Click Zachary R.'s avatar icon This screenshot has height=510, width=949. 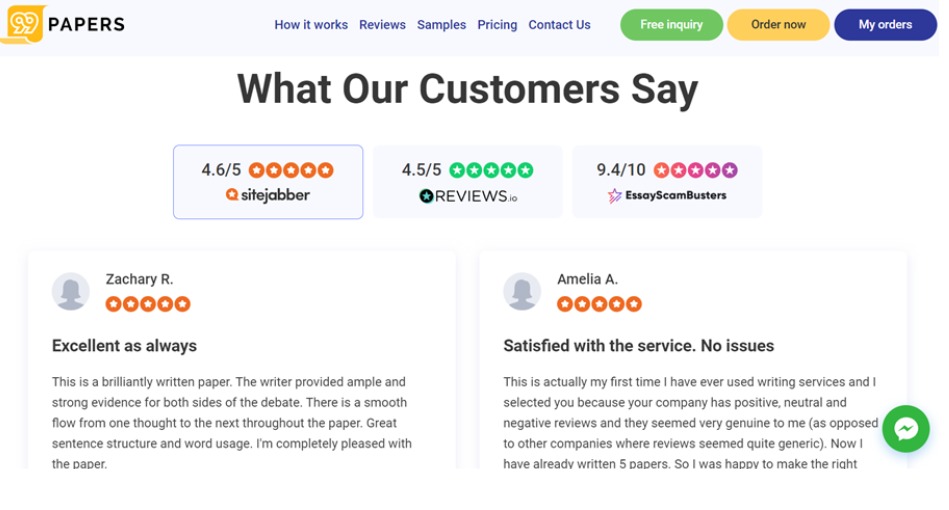point(71,292)
